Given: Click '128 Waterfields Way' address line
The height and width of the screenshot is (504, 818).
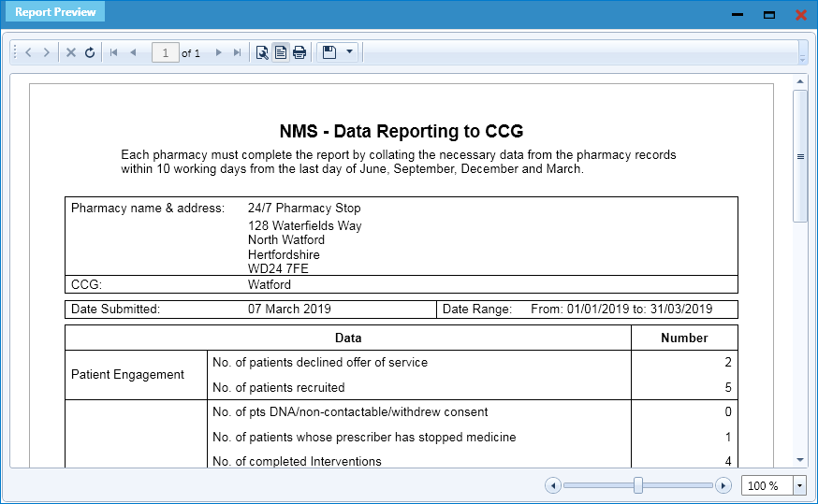Looking at the screenshot, I should 305,225.
